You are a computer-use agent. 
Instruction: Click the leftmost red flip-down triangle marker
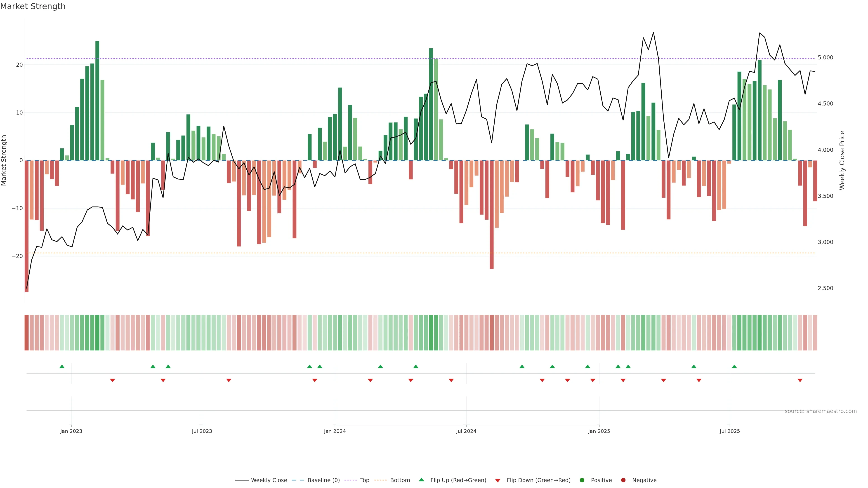coord(113,380)
